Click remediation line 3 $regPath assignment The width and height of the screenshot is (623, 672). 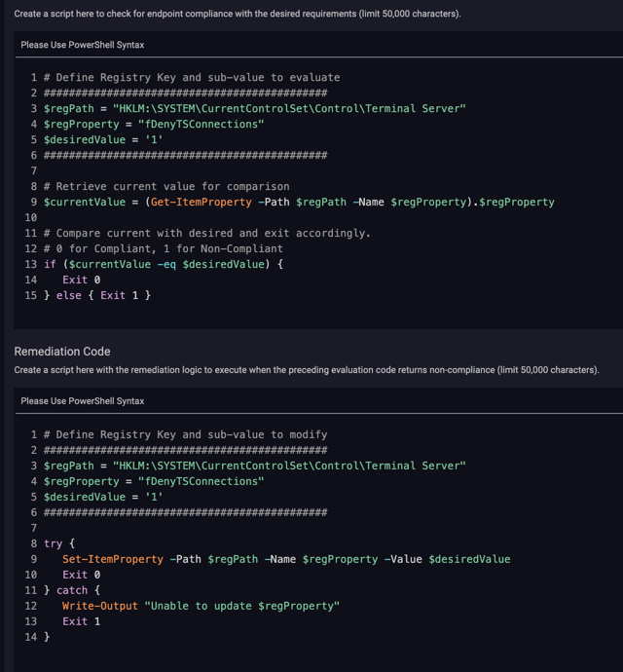coord(254,466)
